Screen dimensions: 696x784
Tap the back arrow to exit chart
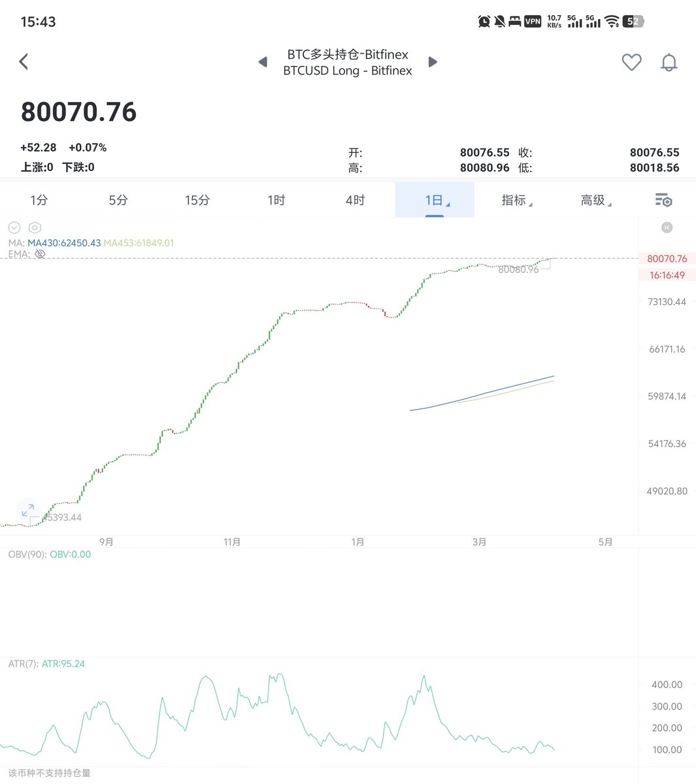coord(24,61)
